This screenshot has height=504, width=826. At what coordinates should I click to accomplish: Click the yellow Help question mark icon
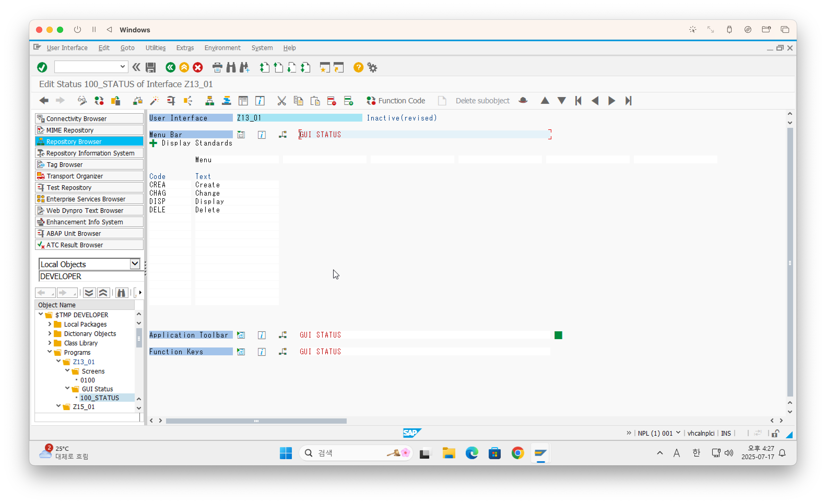[x=358, y=67]
